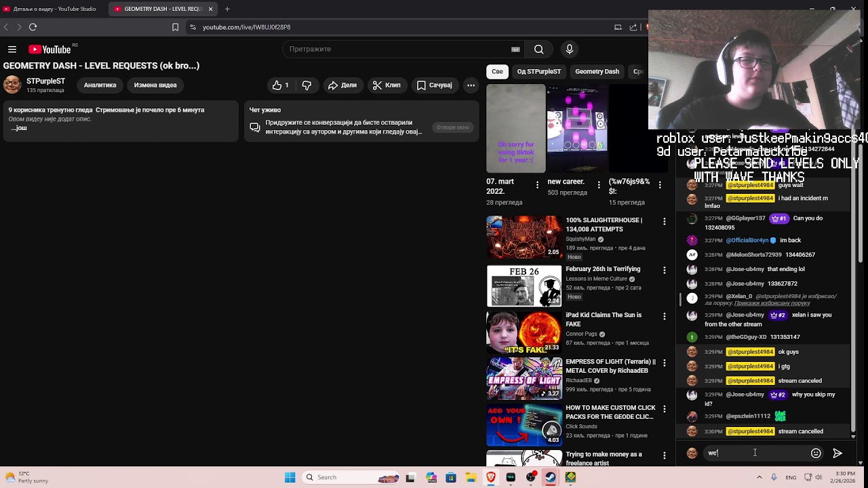Share video with 'Дели' button
Viewport: 868px width, 488px height.
(342, 85)
